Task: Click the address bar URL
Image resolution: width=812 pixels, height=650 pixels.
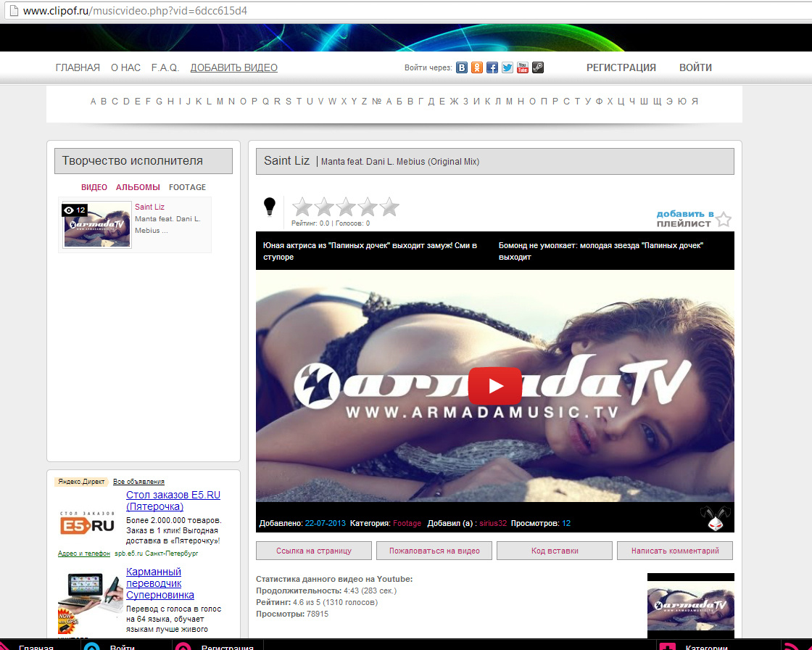Action: click(x=135, y=10)
